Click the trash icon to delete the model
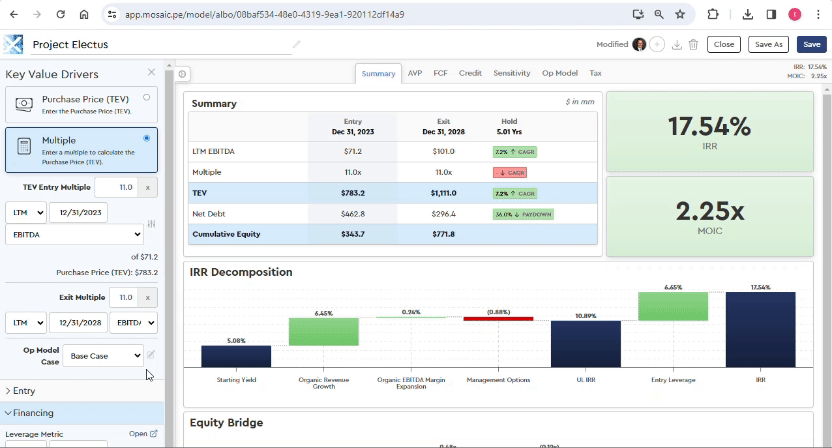The image size is (832, 448). pos(693,45)
